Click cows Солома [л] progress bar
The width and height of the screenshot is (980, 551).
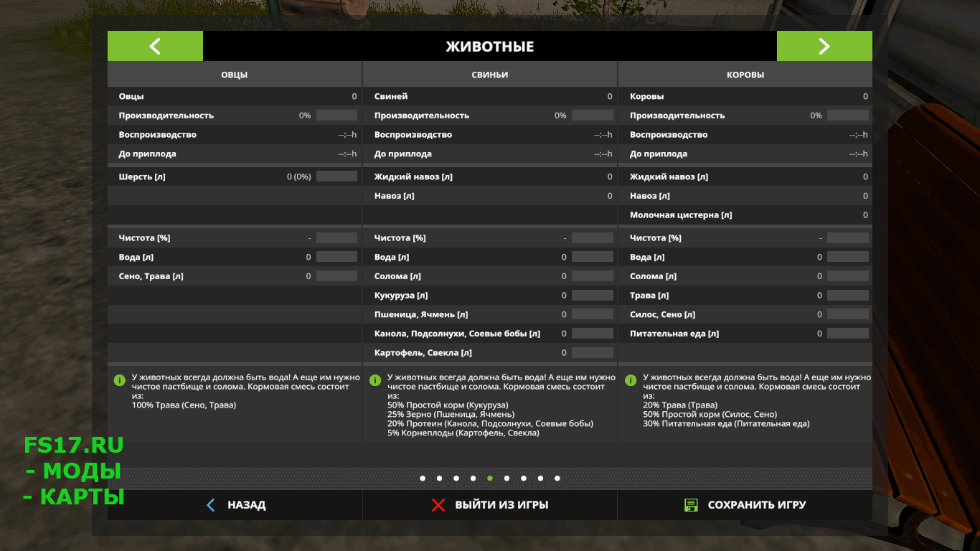pyautogui.click(x=848, y=276)
